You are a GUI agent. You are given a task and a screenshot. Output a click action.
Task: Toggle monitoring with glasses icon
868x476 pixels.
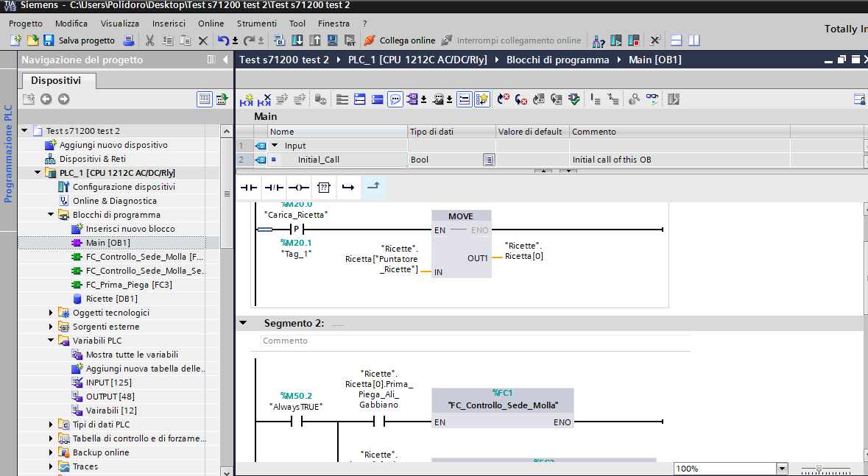tap(653, 99)
